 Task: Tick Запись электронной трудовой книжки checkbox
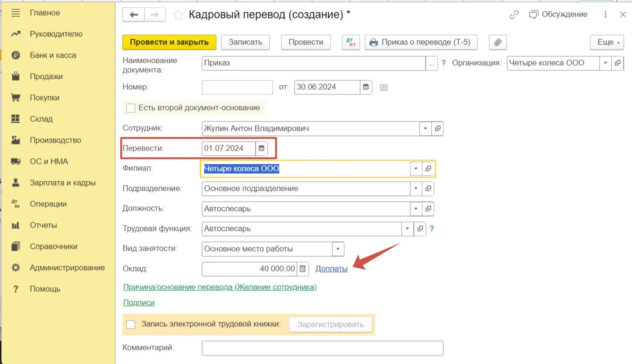pos(131,324)
